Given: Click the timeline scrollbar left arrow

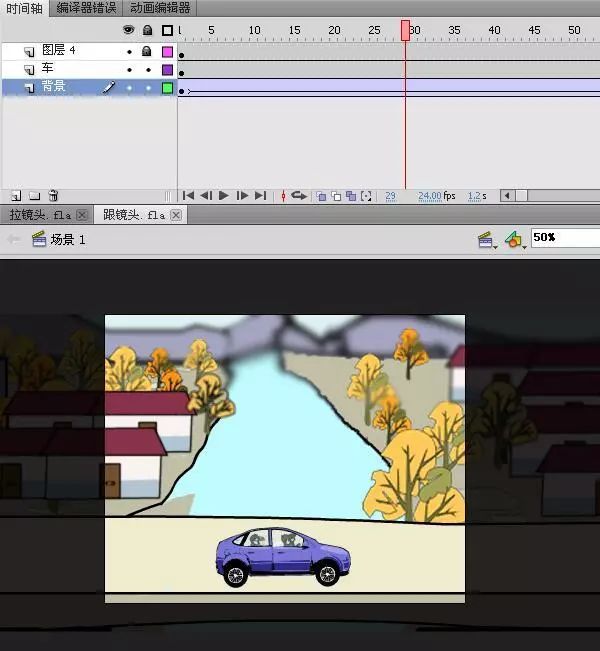Looking at the screenshot, I should [507, 196].
